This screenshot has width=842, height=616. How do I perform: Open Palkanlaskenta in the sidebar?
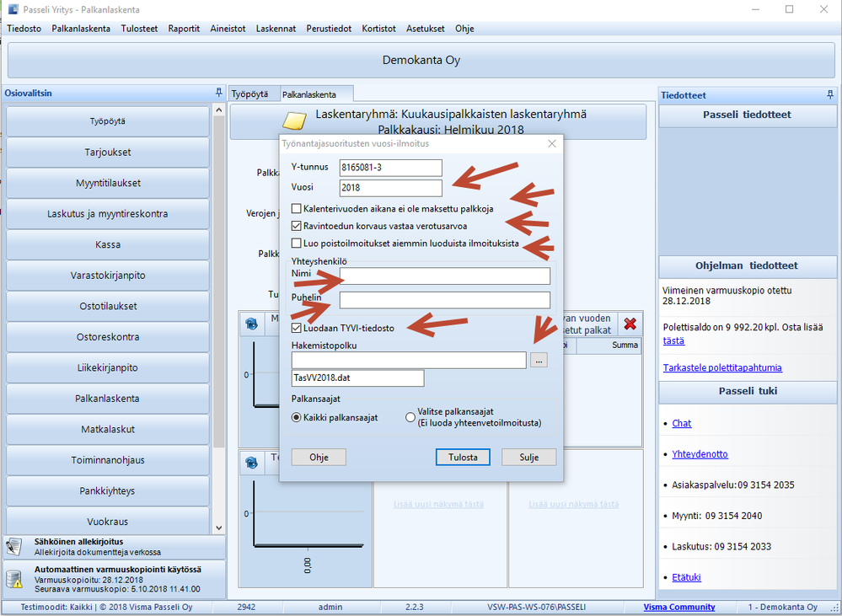pyautogui.click(x=107, y=399)
